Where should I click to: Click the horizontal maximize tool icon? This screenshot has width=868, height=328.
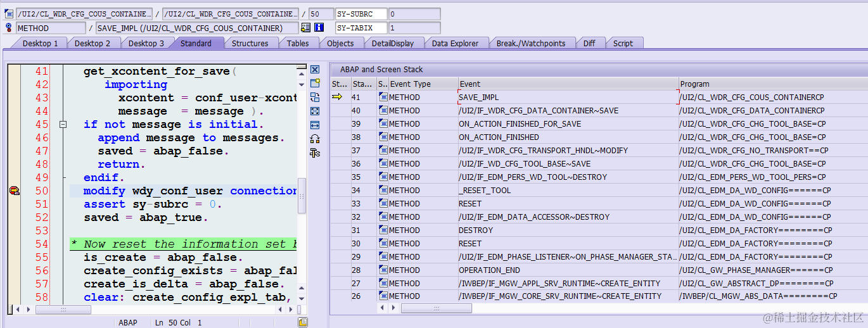pyautogui.click(x=315, y=125)
